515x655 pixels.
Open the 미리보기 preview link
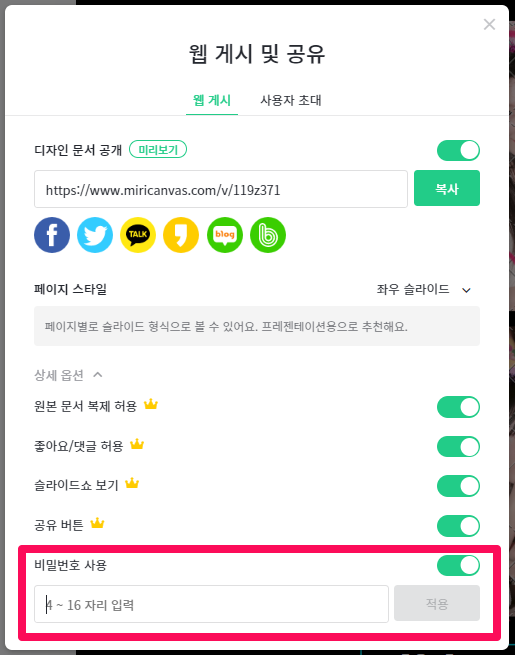coord(158,149)
